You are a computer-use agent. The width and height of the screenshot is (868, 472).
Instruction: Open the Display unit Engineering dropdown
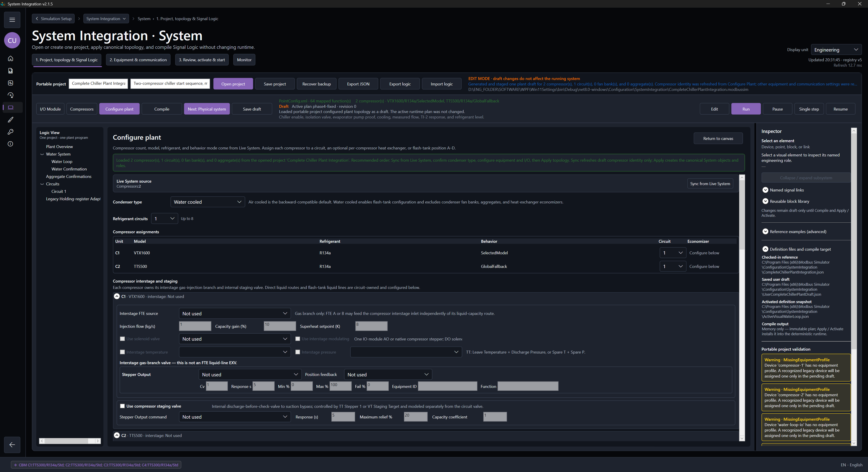836,50
